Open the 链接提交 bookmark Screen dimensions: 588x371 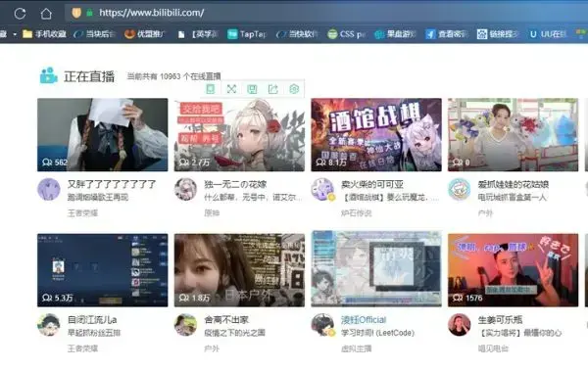[498, 34]
